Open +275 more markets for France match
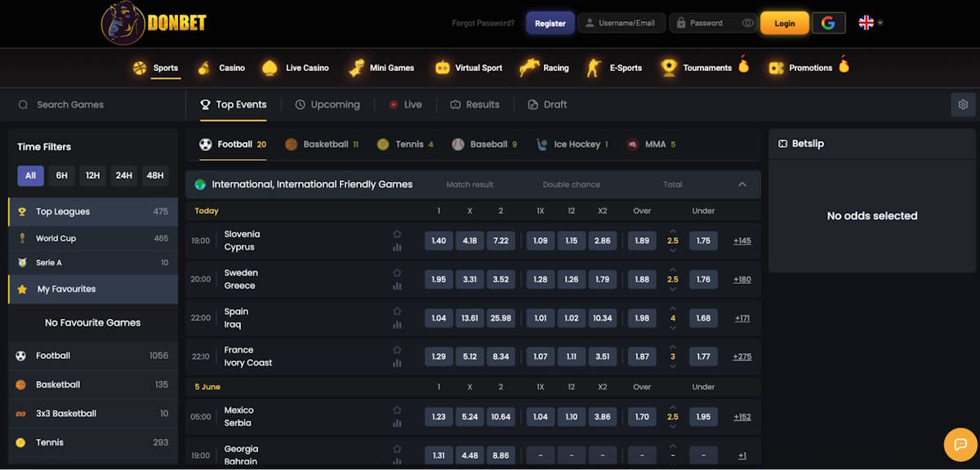This screenshot has height=470, width=980. tap(742, 357)
